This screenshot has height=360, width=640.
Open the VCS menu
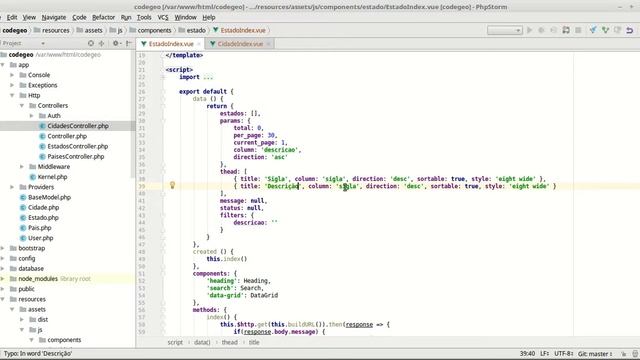pyautogui.click(x=163, y=17)
